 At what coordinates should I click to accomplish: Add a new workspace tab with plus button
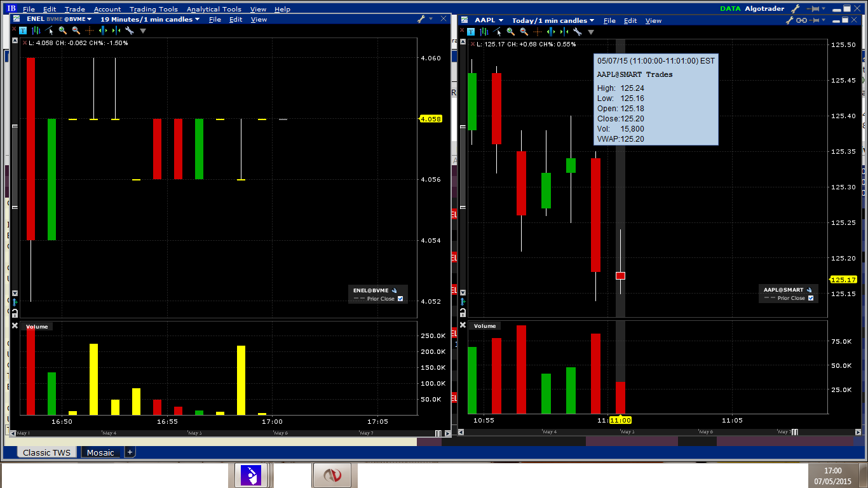tap(130, 452)
